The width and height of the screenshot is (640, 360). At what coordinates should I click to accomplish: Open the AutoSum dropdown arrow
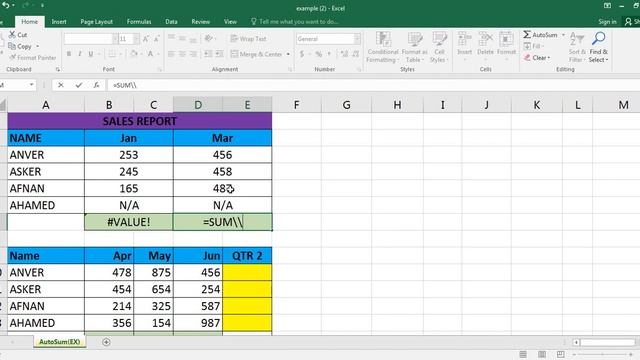click(x=563, y=35)
